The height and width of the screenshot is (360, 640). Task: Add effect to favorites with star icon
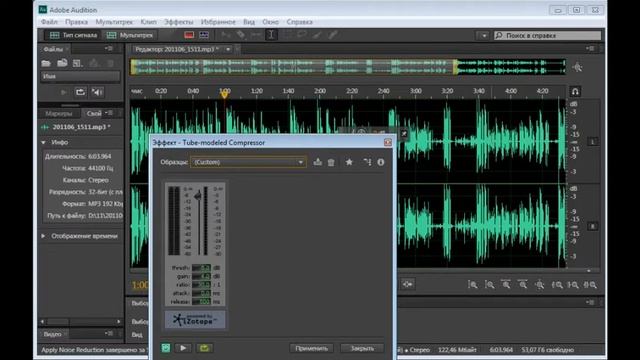tap(349, 162)
